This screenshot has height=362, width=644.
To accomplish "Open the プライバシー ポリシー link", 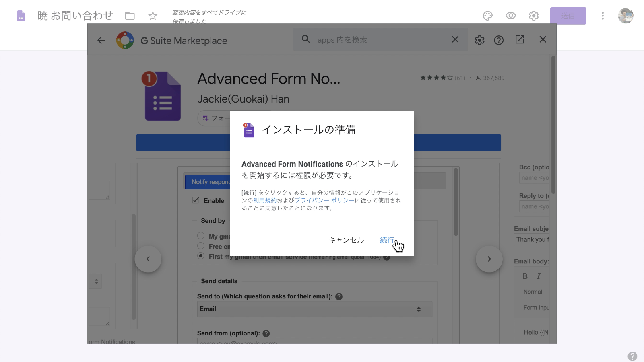I will pyautogui.click(x=324, y=200).
